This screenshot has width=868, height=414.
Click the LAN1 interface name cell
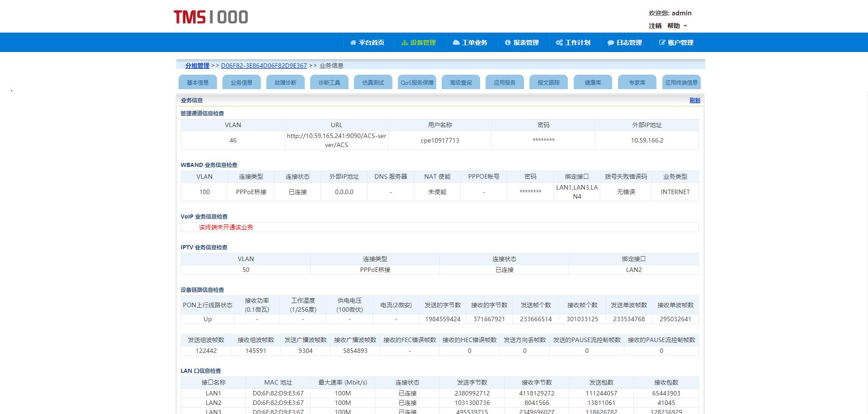213,393
